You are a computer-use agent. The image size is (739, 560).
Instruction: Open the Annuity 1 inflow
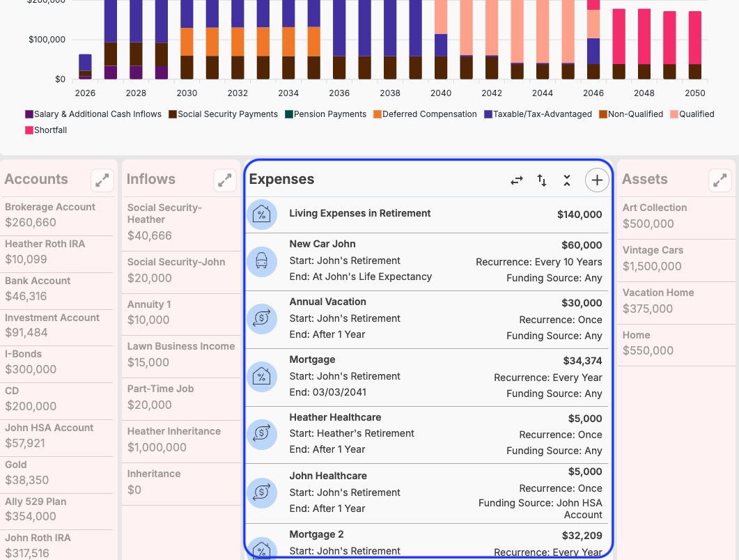[x=182, y=313]
